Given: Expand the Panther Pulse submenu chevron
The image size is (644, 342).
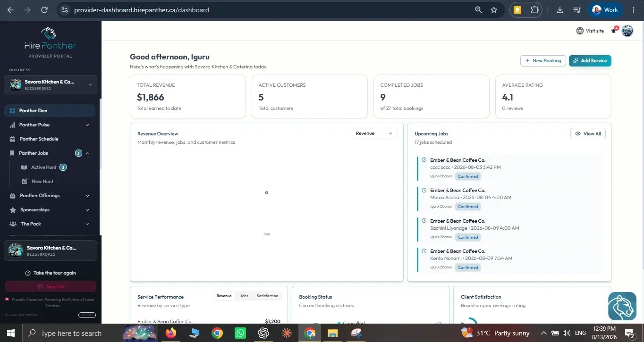Looking at the screenshot, I should [87, 125].
